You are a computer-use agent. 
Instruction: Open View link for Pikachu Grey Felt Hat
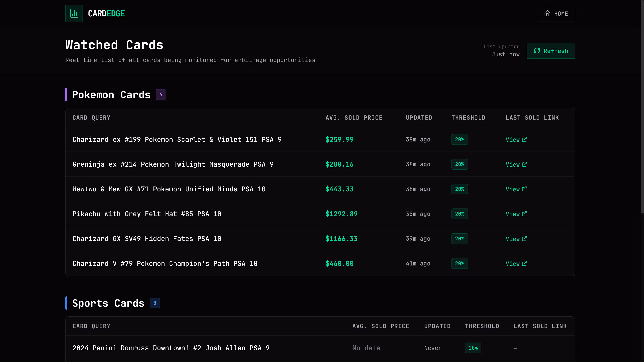click(516, 214)
